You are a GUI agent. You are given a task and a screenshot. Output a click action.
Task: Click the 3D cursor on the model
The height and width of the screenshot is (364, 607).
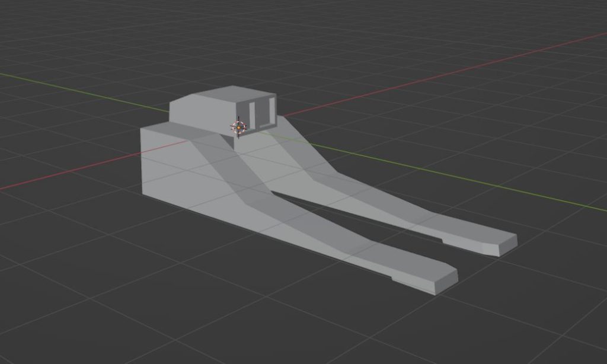(238, 126)
